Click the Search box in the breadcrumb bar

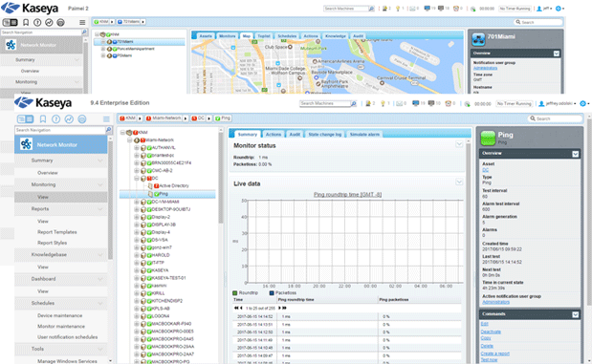pyautogui.click(x=555, y=118)
